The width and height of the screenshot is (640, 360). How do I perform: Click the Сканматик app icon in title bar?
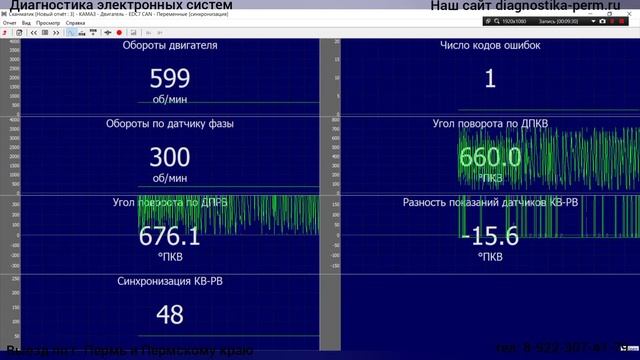4,14
